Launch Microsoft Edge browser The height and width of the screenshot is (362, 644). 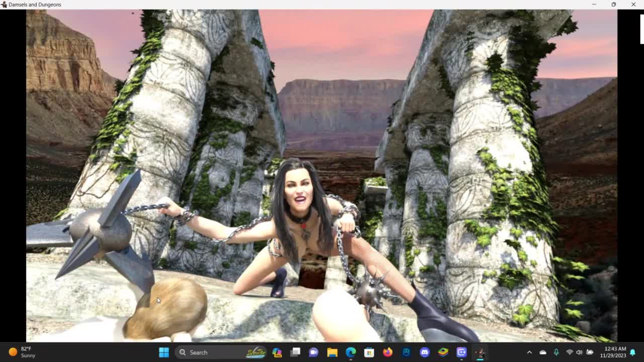(351, 352)
